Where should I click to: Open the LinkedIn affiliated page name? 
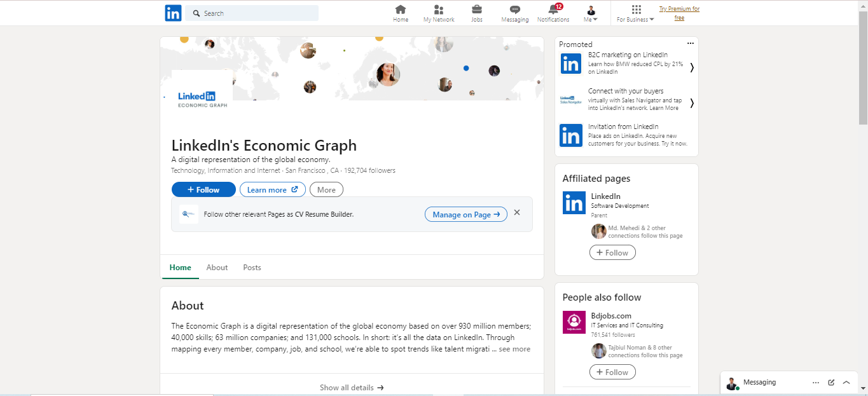(605, 196)
